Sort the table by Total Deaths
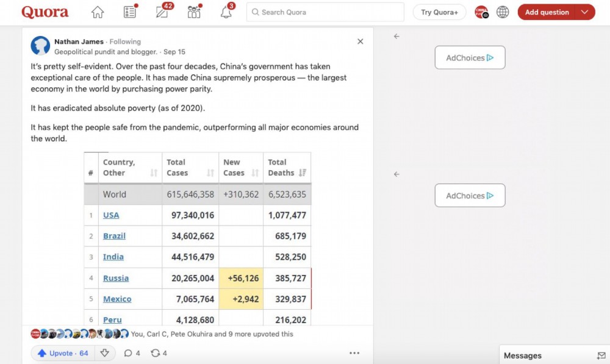 pos(303,173)
